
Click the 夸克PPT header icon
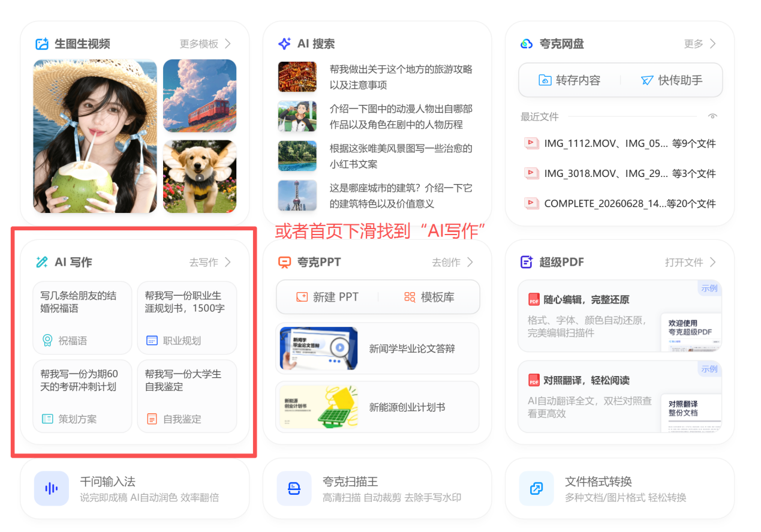coord(284,262)
